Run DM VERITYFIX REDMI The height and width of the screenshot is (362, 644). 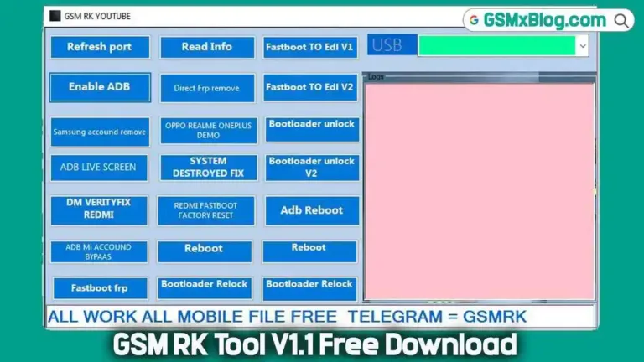pyautogui.click(x=99, y=210)
